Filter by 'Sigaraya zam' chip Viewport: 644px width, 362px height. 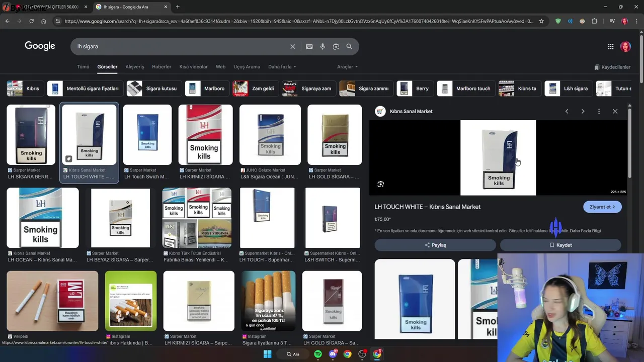[308, 88]
